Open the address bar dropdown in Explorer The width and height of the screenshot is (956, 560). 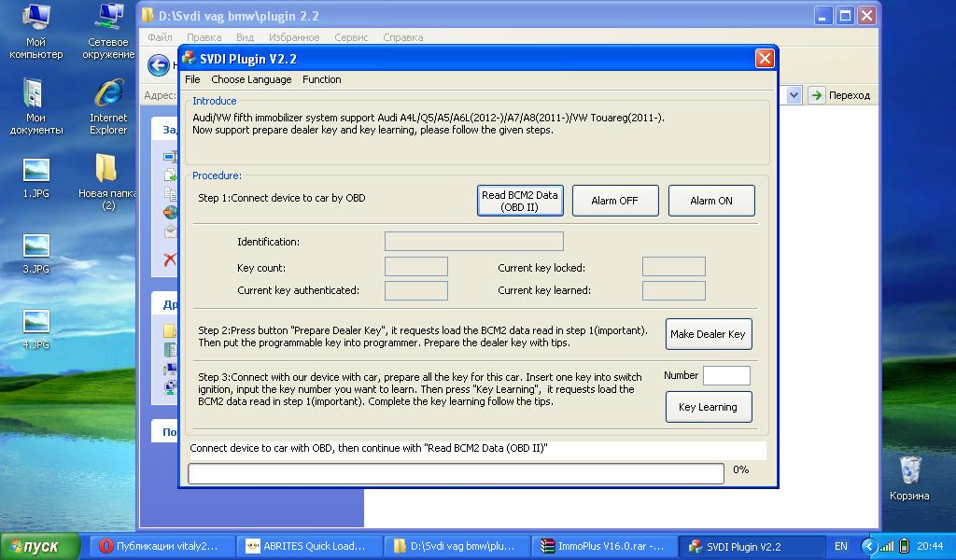click(794, 95)
